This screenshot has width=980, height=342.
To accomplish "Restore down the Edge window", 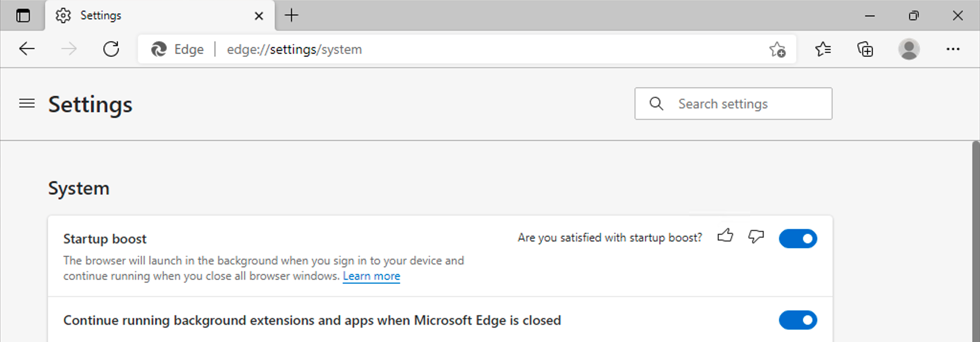I will pos(913,16).
